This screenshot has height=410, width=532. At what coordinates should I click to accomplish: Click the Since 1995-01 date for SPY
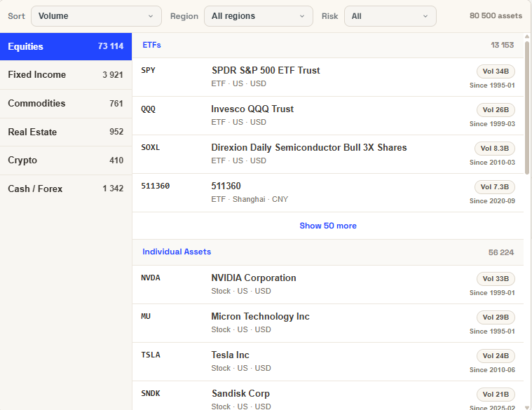[492, 86]
